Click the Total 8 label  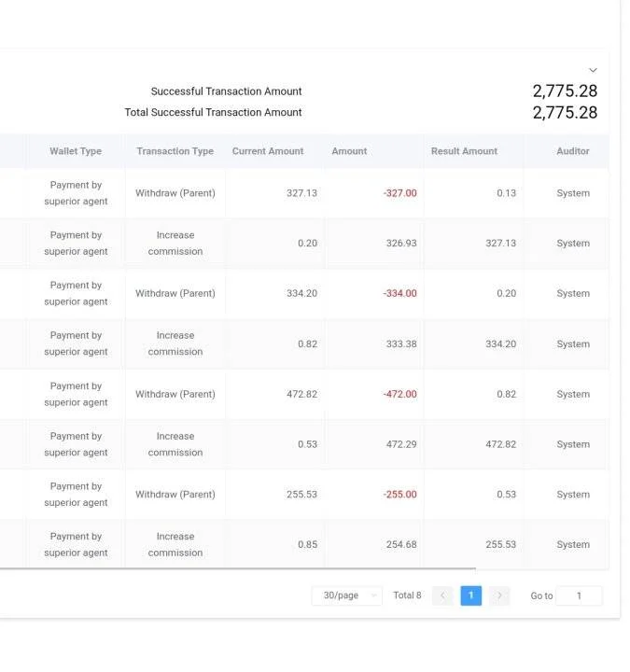[407, 595]
